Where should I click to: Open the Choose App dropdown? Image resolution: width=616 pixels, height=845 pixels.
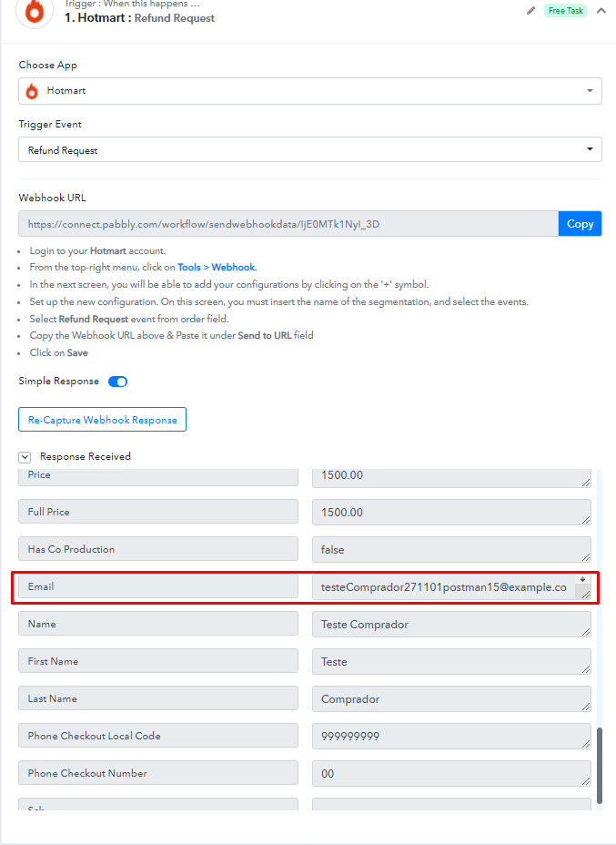pyautogui.click(x=310, y=90)
